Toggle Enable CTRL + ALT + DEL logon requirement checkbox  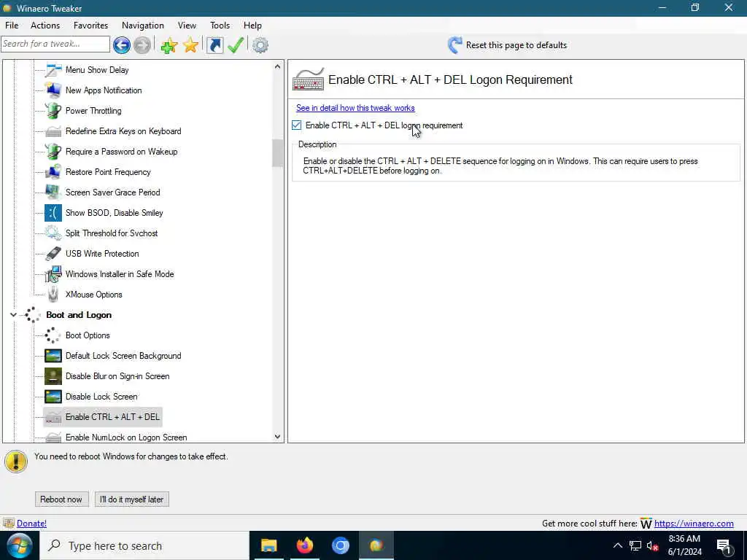296,125
